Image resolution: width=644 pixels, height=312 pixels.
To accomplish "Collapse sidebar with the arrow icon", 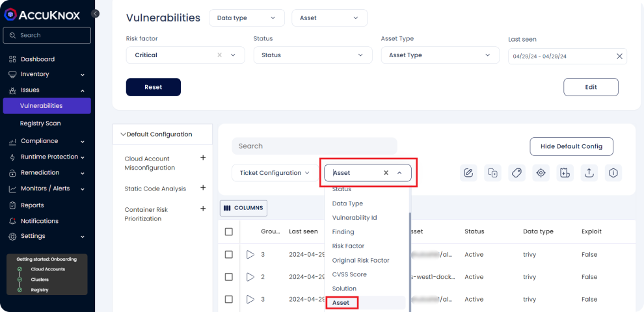I will coord(96,14).
